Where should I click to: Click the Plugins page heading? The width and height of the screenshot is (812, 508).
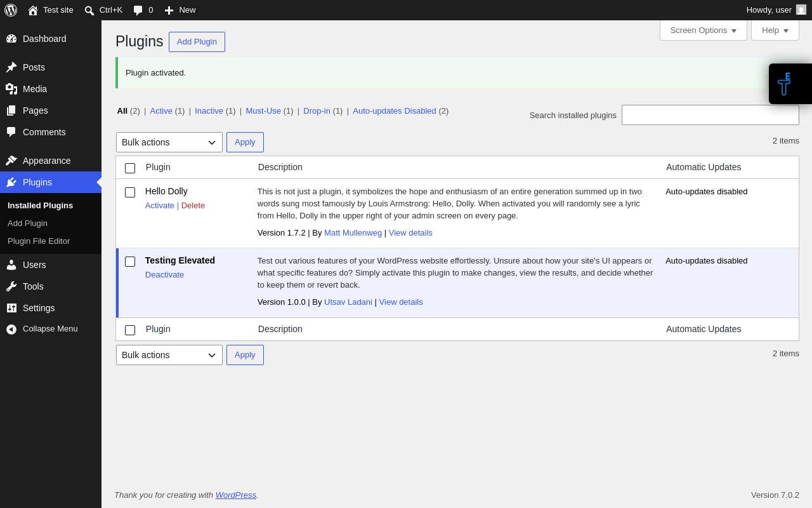(x=140, y=41)
